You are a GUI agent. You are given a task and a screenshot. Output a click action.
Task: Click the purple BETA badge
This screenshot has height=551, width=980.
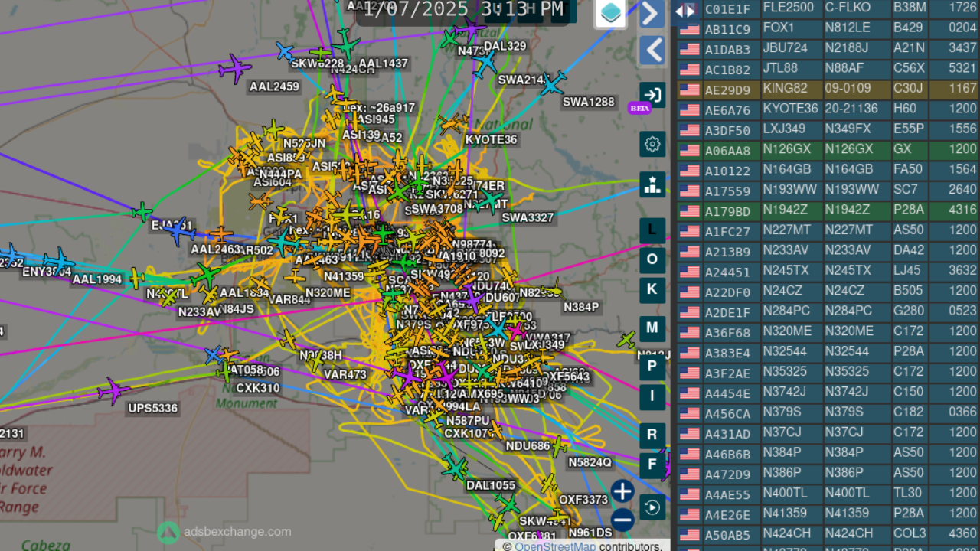coord(639,108)
